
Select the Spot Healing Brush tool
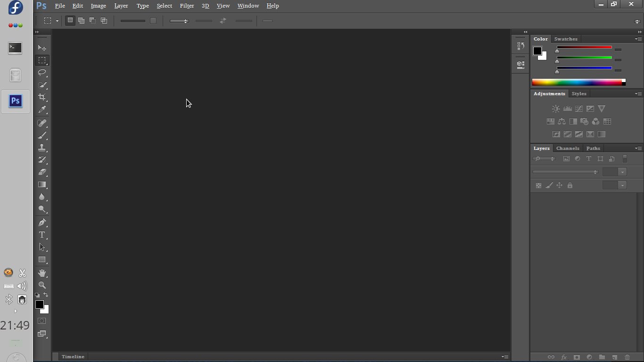click(42, 123)
